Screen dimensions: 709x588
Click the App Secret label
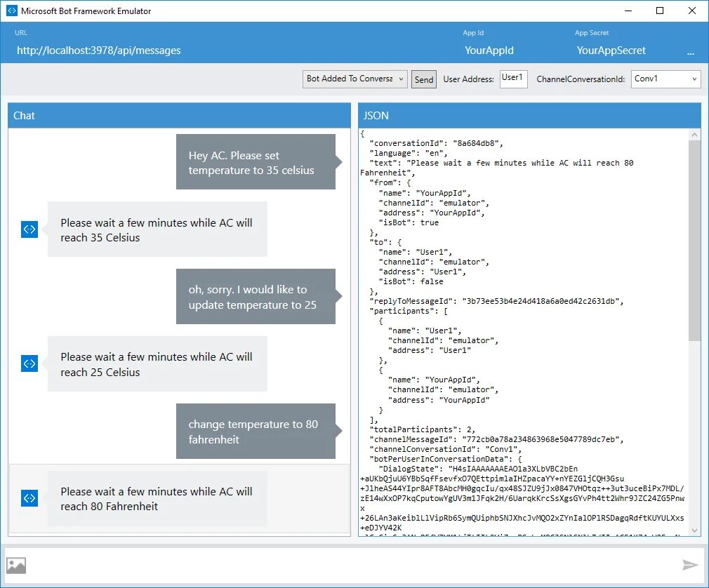pyautogui.click(x=592, y=32)
